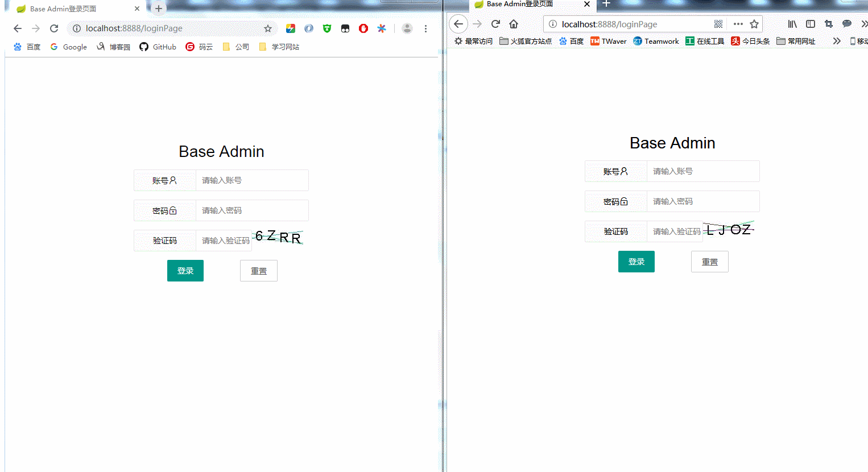Bookmark the page via Chrome's star icon

click(x=268, y=28)
